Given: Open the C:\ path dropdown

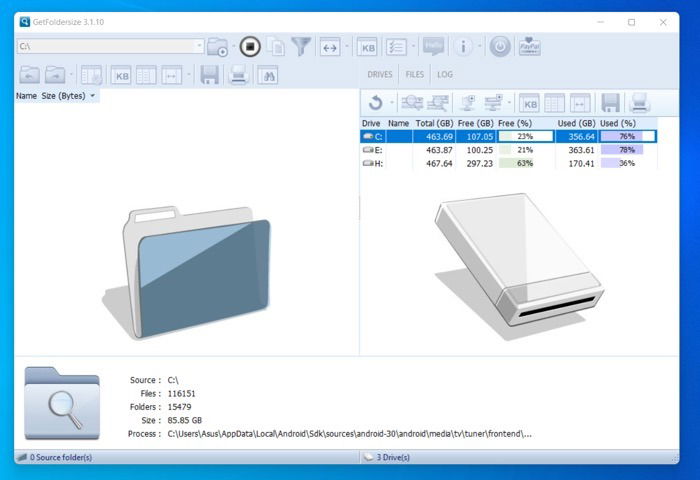Looking at the screenshot, I should coord(199,46).
